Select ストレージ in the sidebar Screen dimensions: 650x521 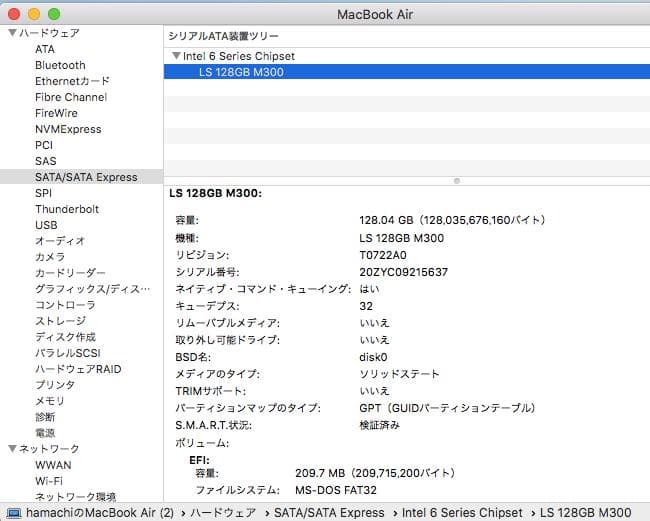click(x=61, y=321)
